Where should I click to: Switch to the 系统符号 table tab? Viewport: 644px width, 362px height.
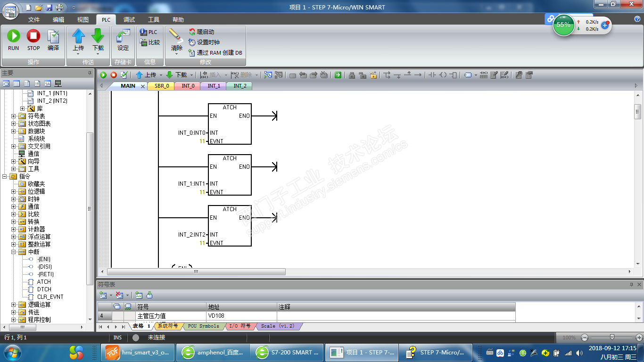(168, 326)
